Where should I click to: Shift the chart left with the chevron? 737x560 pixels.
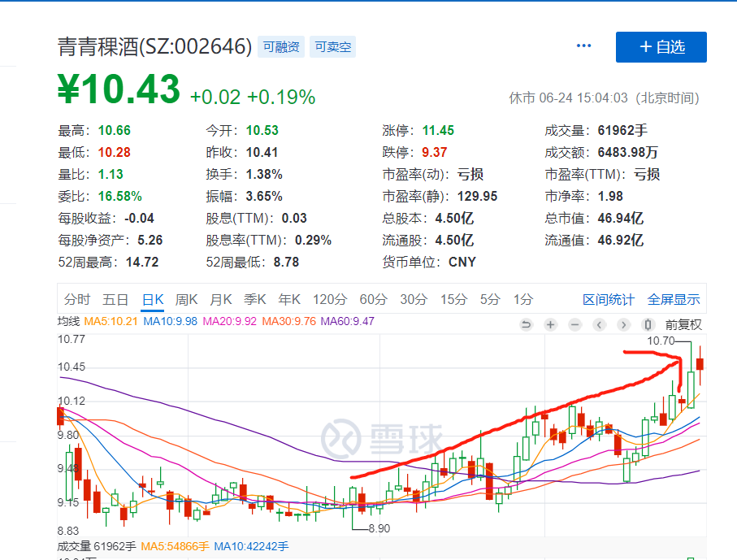coord(600,324)
